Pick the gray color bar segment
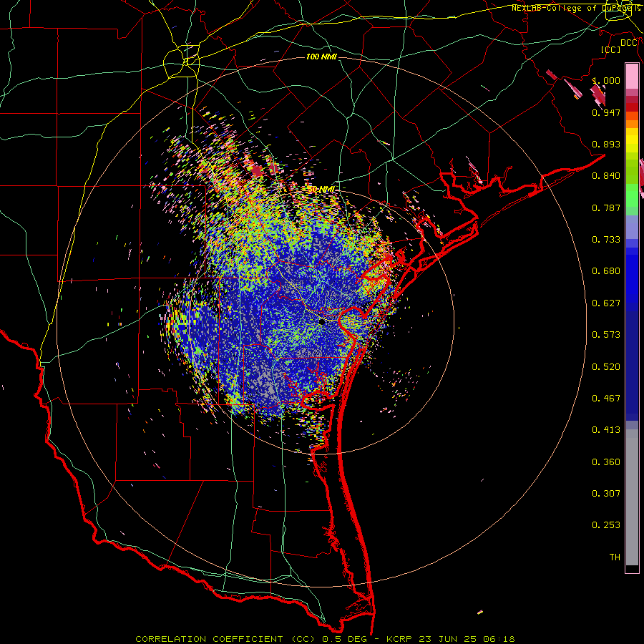 click(632, 497)
